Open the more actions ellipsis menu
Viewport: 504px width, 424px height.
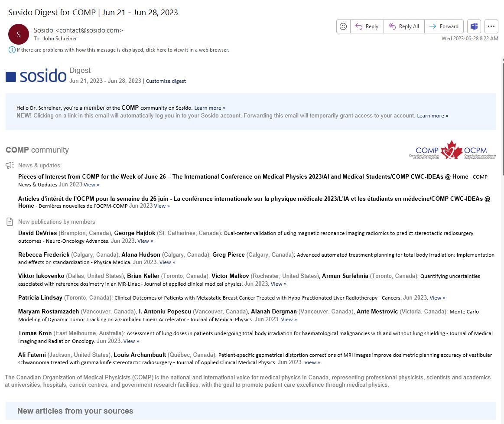(491, 26)
